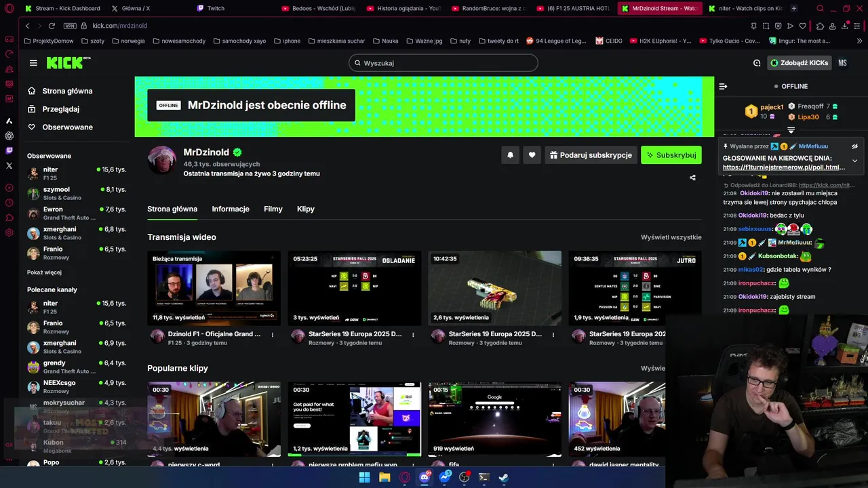Open Twitch in the Opera sidebar
The width and height of the screenshot is (868, 488).
[x=9, y=150]
